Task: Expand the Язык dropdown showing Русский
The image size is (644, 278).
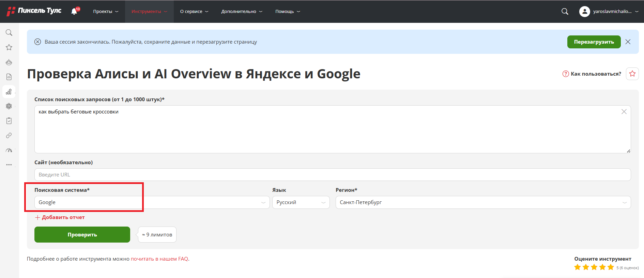Action: (x=301, y=202)
